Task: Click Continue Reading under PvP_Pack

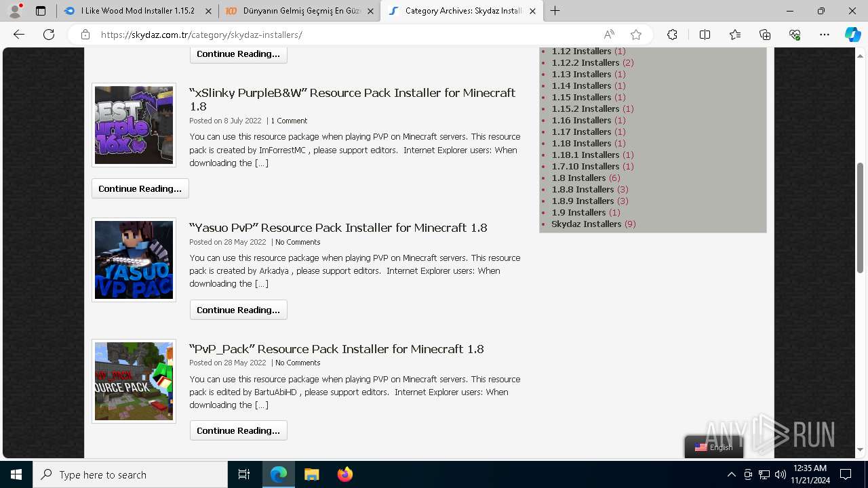Action: [239, 430]
